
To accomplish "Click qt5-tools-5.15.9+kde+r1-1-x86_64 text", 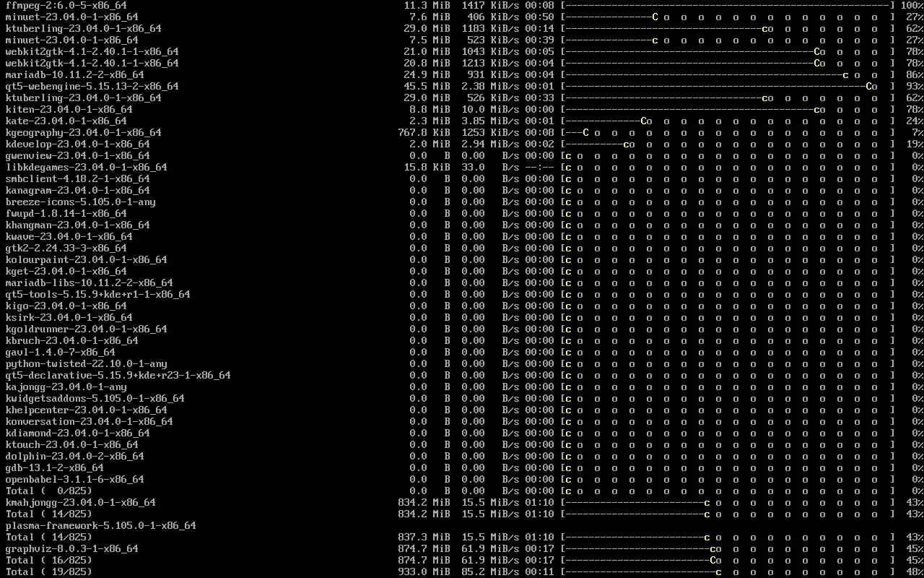I will [x=97, y=294].
